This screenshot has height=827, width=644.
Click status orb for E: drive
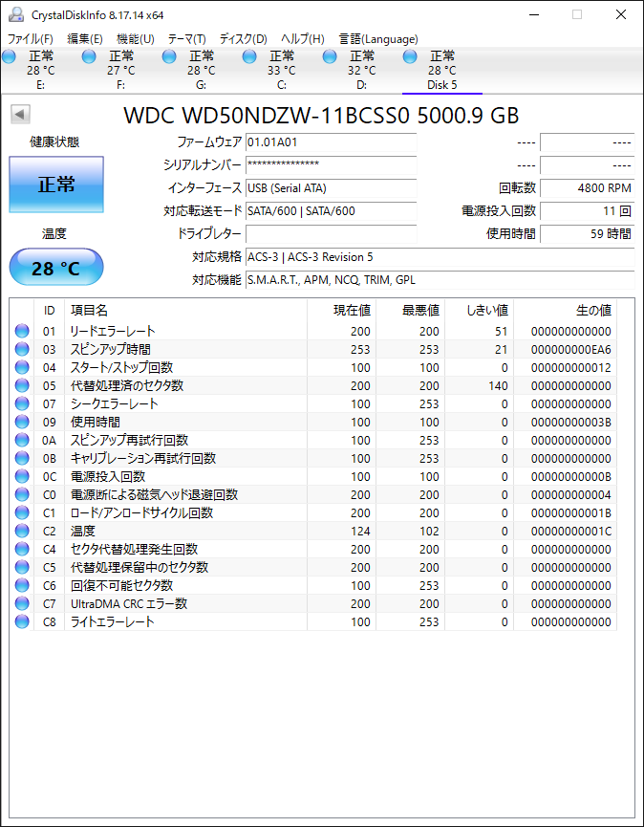pos(9,57)
